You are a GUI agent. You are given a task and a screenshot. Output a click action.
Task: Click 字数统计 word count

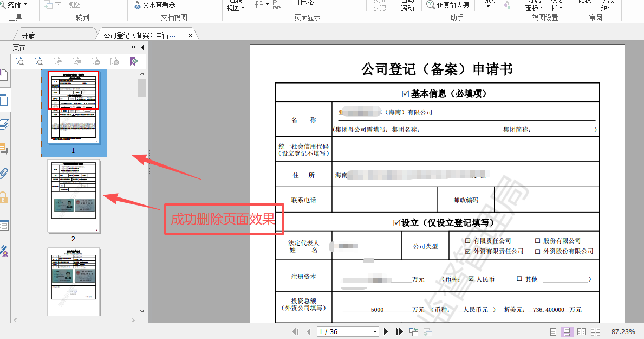click(x=608, y=6)
